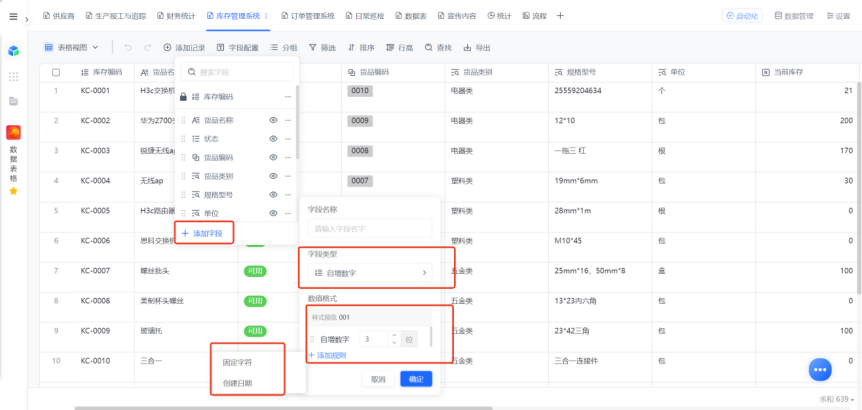Switch to the 财务统计 tab
Viewport: 862px width, 410px height.
coord(176,16)
